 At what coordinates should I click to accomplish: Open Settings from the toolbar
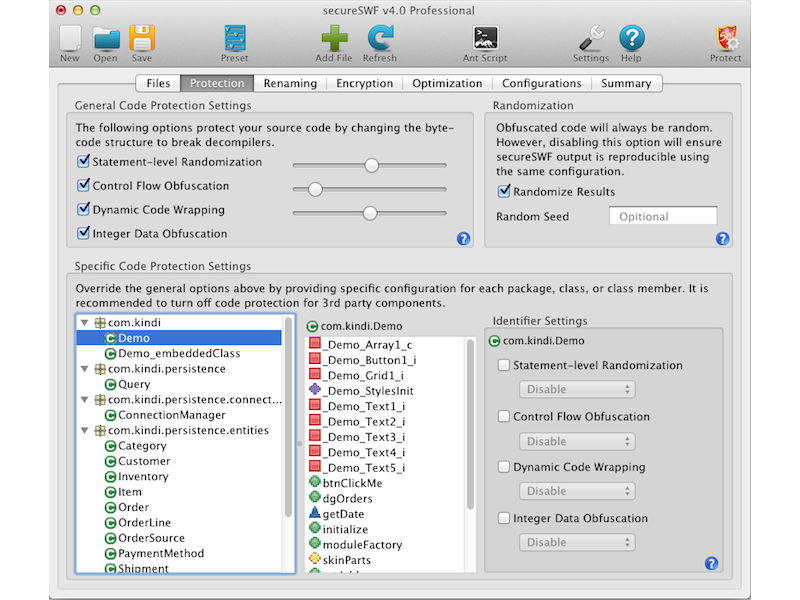(590, 39)
